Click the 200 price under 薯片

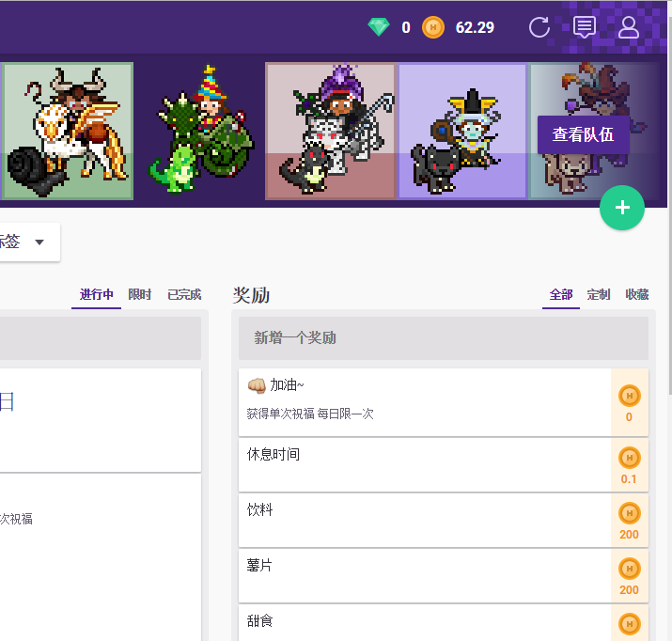(x=629, y=590)
